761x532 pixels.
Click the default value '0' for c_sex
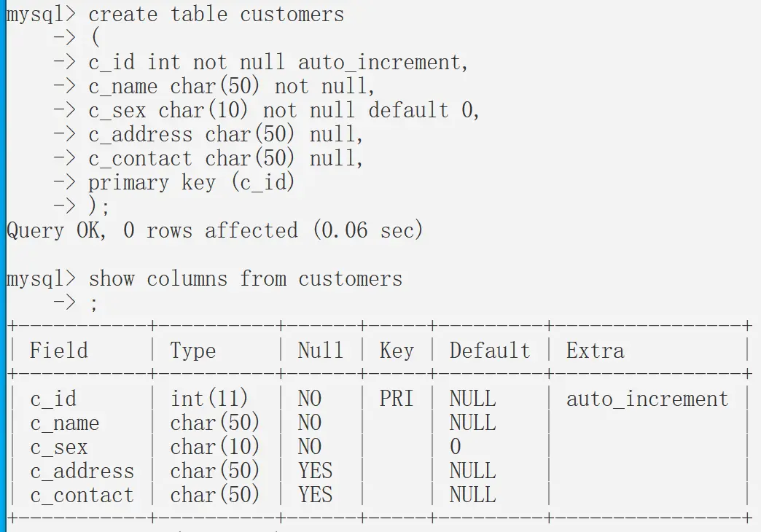click(455, 447)
